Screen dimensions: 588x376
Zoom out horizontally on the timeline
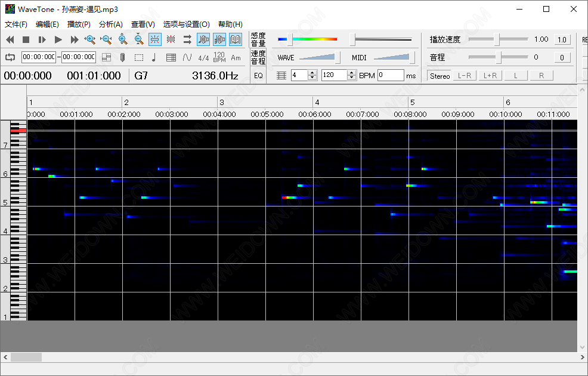106,39
